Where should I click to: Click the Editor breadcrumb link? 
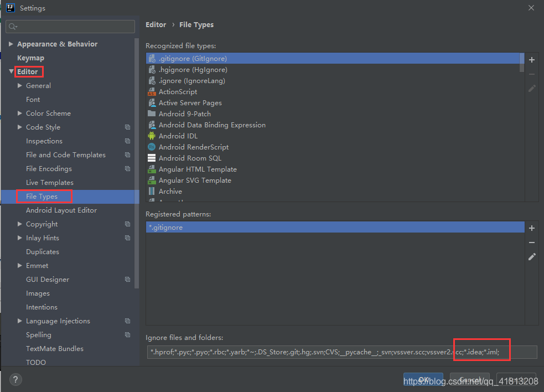pos(156,25)
